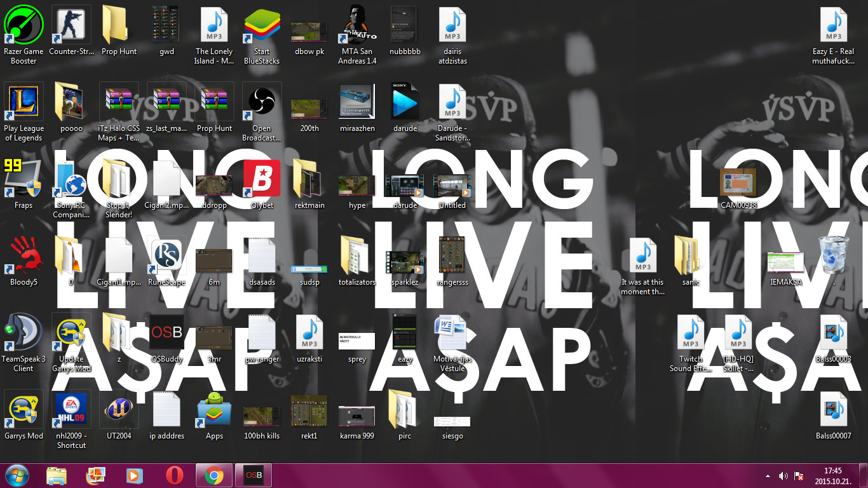Open Windows Explorer from the taskbar
This screenshot has width=868, height=488.
(57, 475)
